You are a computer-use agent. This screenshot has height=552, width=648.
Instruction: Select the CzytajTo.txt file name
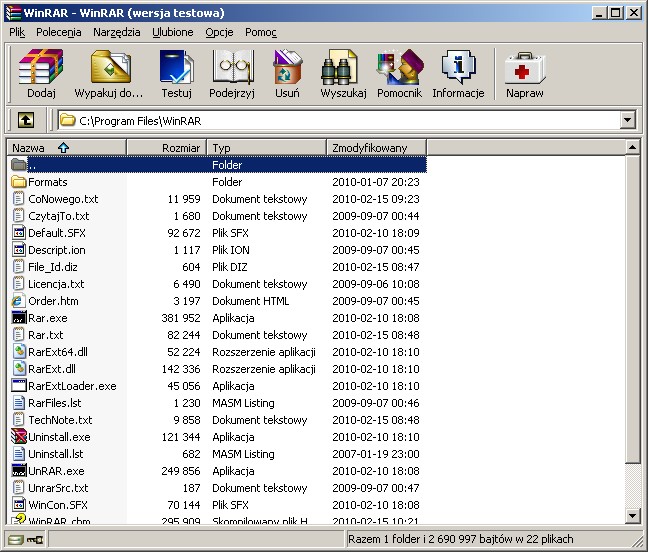[59, 216]
